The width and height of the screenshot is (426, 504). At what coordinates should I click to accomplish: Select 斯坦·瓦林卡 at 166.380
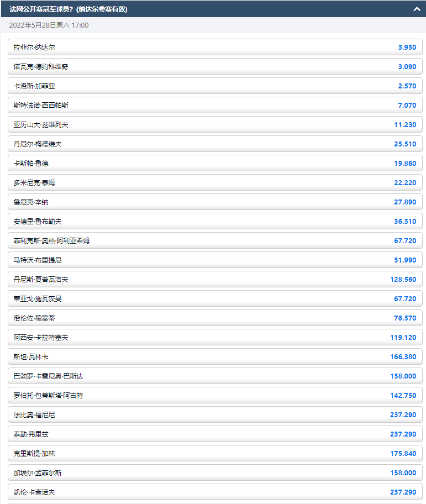215,357
